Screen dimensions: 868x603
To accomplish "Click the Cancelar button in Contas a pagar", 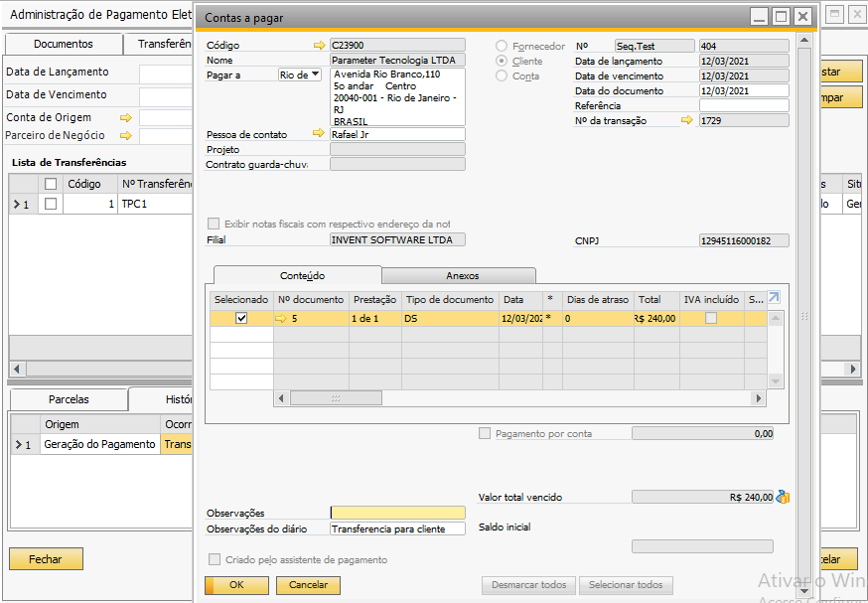I will pyautogui.click(x=308, y=585).
